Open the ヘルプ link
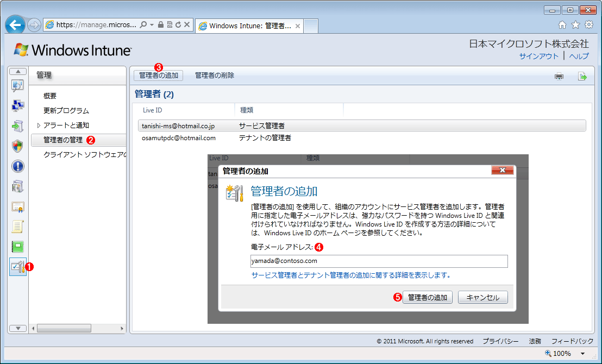The height and width of the screenshot is (364, 602). click(579, 56)
